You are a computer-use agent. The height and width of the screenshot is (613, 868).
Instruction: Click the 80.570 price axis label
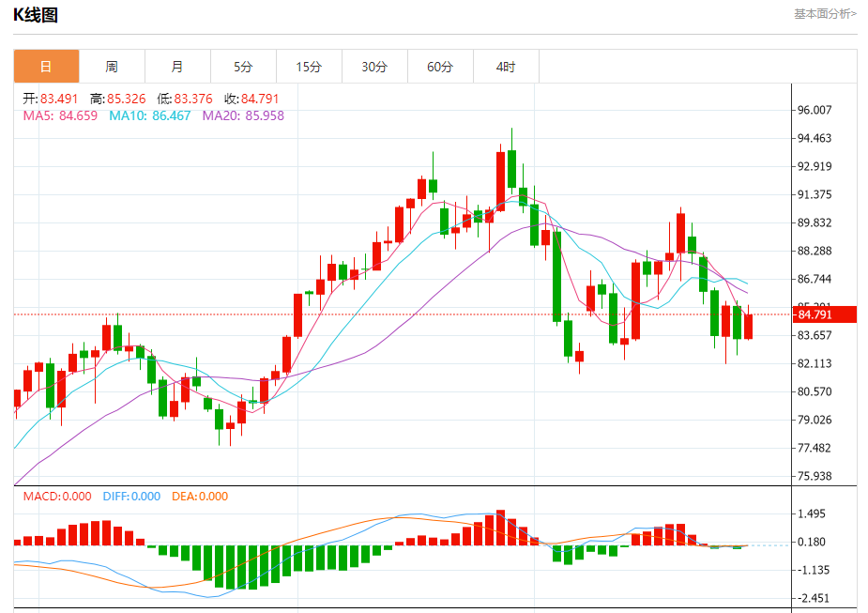click(815, 391)
